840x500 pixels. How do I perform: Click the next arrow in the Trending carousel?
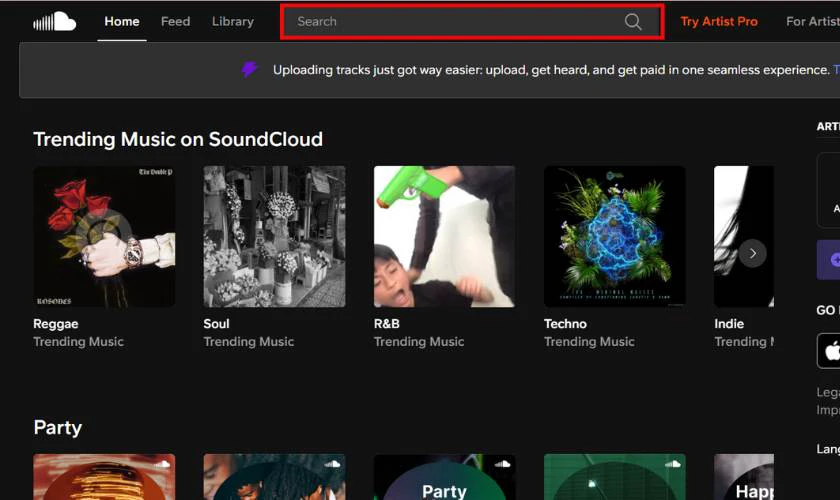click(x=752, y=253)
